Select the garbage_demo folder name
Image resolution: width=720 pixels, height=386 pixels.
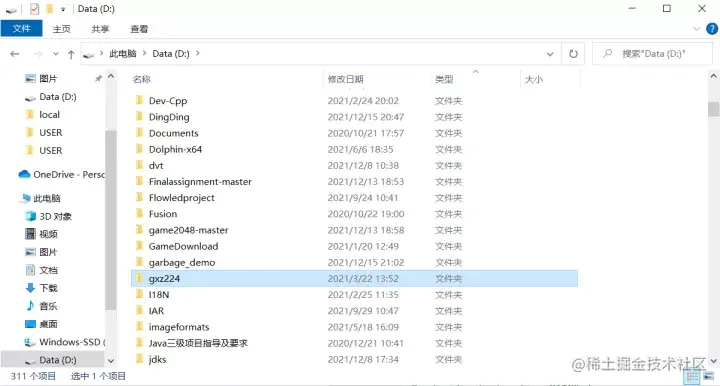point(182,263)
